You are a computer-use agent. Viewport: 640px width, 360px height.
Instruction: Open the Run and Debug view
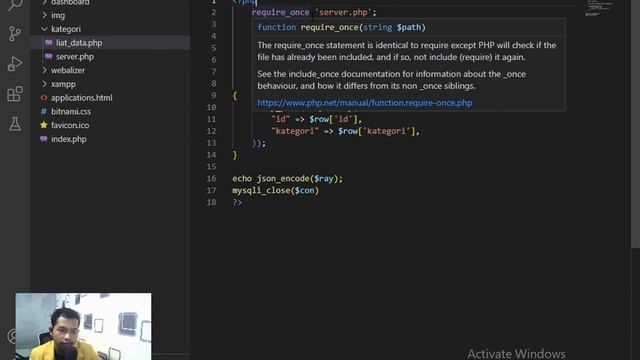point(15,64)
